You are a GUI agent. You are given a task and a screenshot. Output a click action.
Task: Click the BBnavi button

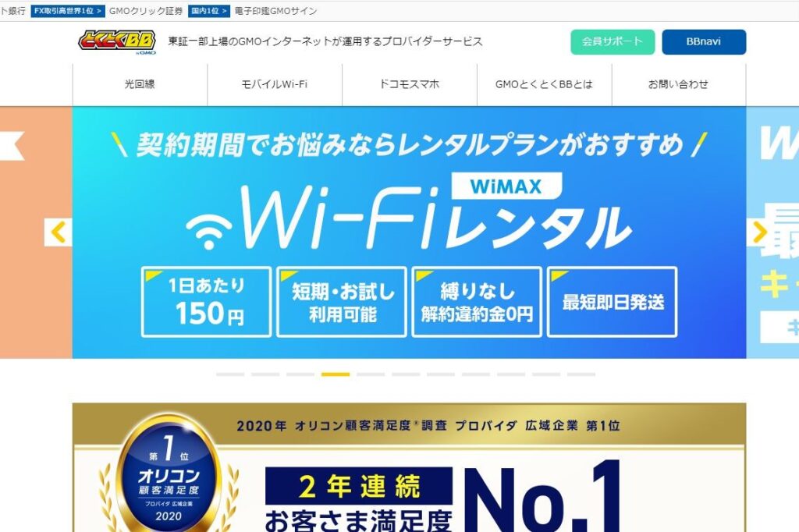pos(704,42)
